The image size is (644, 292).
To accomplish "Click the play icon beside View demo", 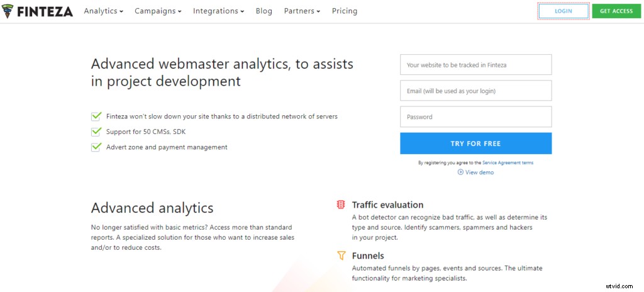I will pos(460,172).
